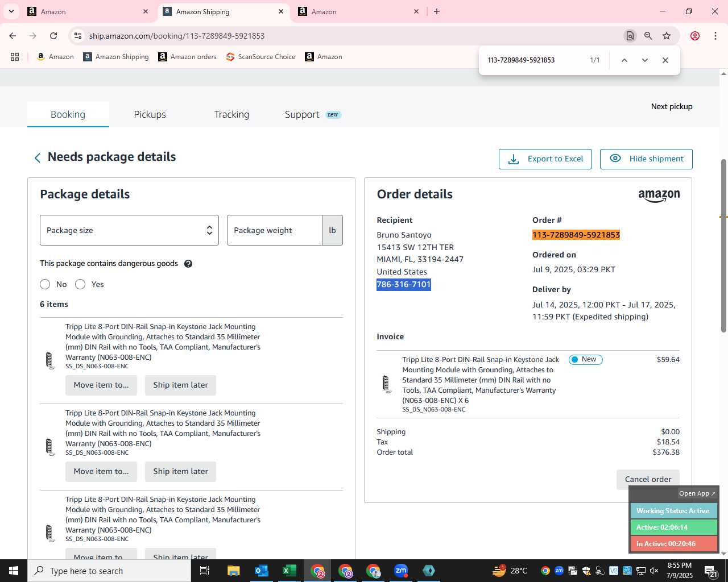Open dangerous goods help question icon
Image resolution: width=728 pixels, height=582 pixels.
[x=188, y=264]
